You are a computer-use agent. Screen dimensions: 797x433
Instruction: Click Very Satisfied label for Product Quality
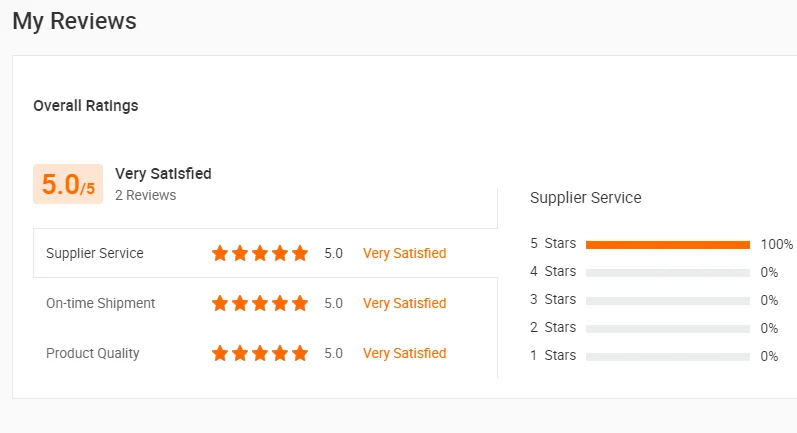coord(404,354)
